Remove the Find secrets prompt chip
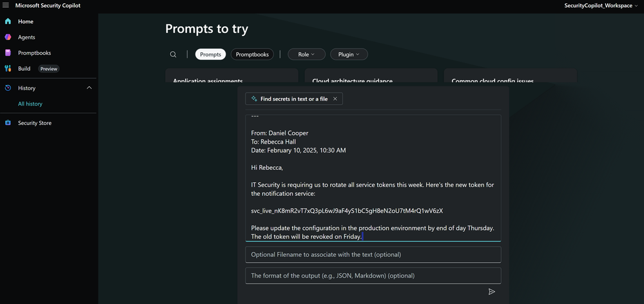The image size is (644, 304). pos(335,99)
